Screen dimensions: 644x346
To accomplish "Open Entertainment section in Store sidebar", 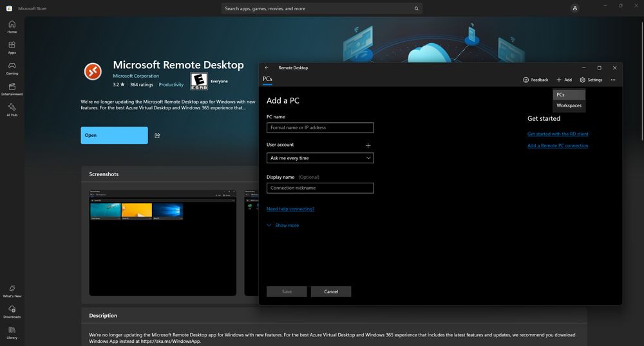I will pos(12,89).
